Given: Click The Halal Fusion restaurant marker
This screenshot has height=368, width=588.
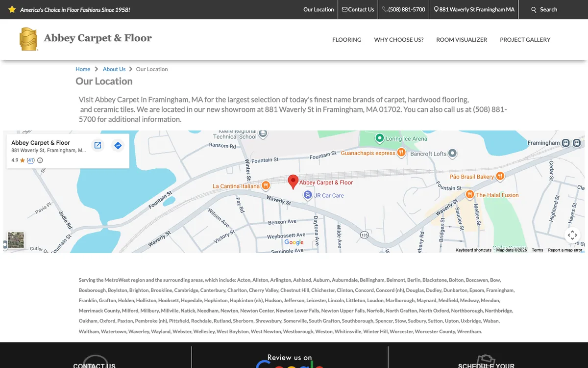Looking at the screenshot, I should pyautogui.click(x=469, y=195).
